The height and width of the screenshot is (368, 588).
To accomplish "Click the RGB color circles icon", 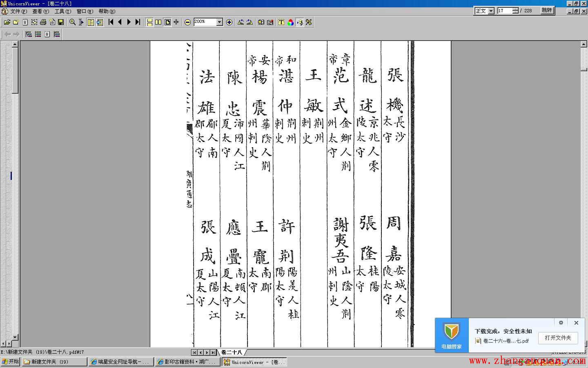I will click(290, 22).
